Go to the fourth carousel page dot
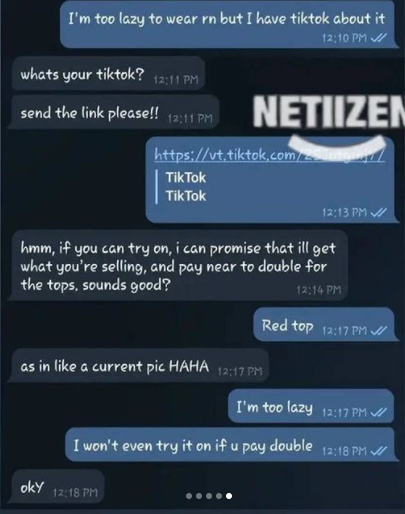Screen dimensions: 405x514 point(219,496)
